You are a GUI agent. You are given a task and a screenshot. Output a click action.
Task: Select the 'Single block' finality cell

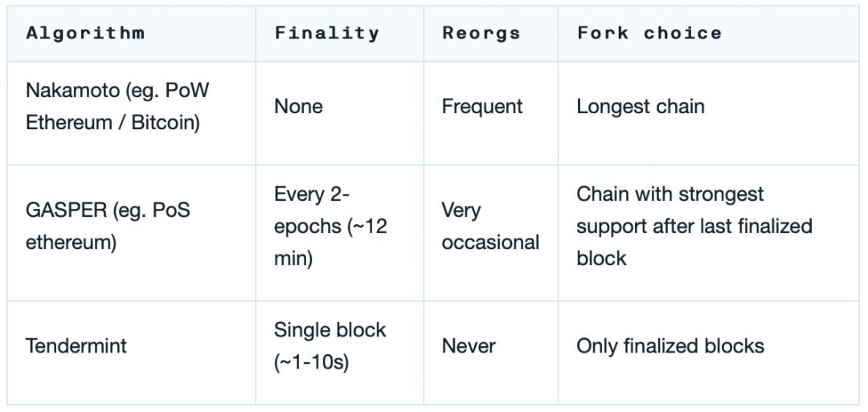click(330, 346)
